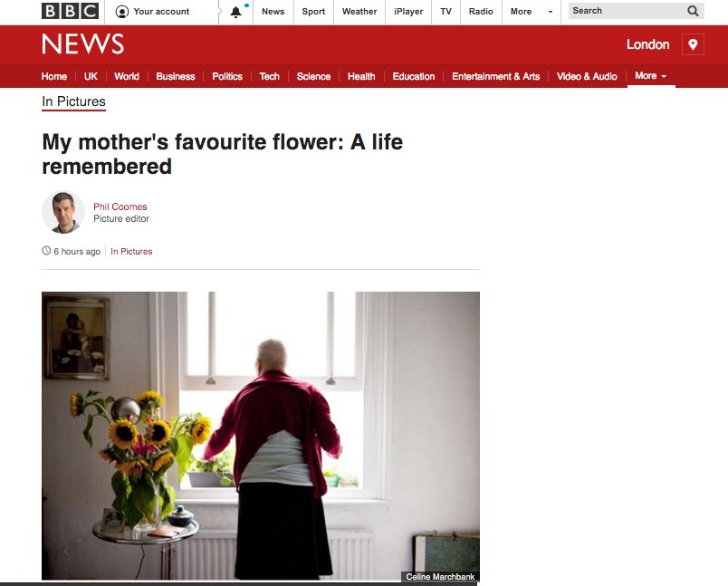Click Phil Coomes author portrait
The image size is (728, 586).
pyautogui.click(x=63, y=212)
